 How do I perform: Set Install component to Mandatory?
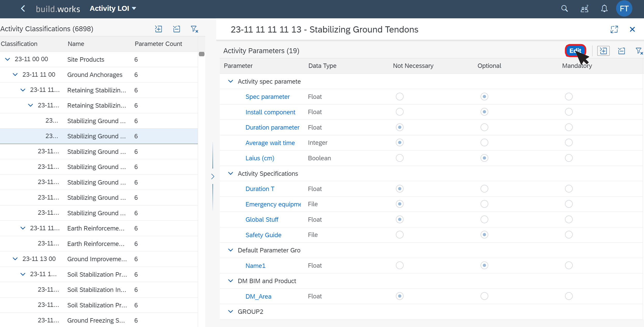click(569, 112)
